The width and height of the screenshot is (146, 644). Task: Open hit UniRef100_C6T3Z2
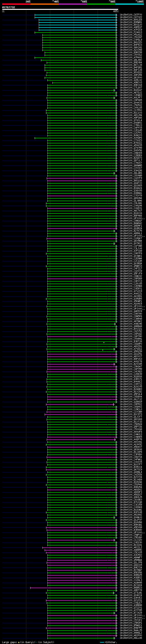click(x=131, y=17)
